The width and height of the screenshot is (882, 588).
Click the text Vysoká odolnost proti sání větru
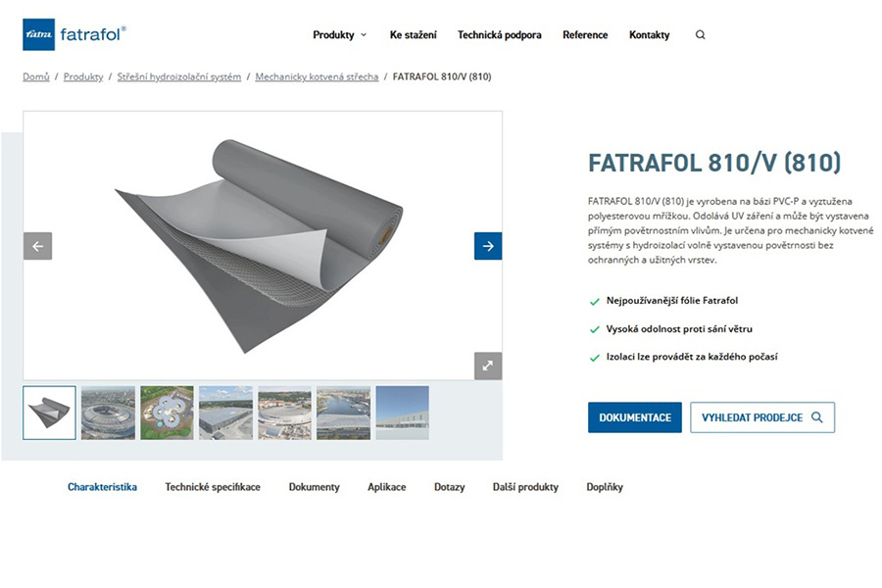(x=679, y=329)
